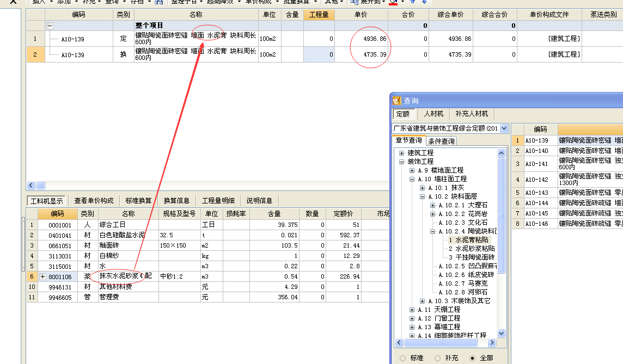
Task: Select row 1 A10-139 in main grid
Action: (73, 39)
